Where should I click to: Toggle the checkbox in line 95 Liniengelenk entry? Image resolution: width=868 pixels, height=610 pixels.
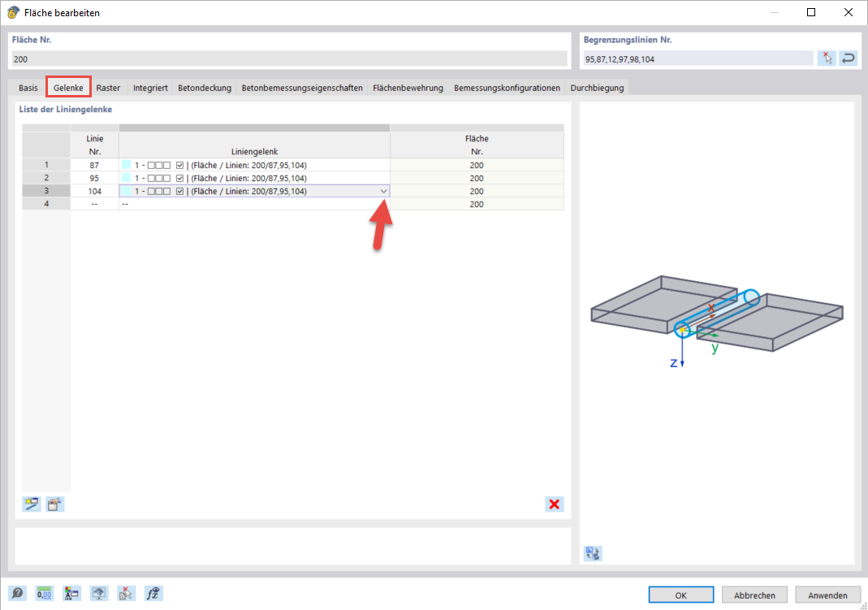point(179,178)
